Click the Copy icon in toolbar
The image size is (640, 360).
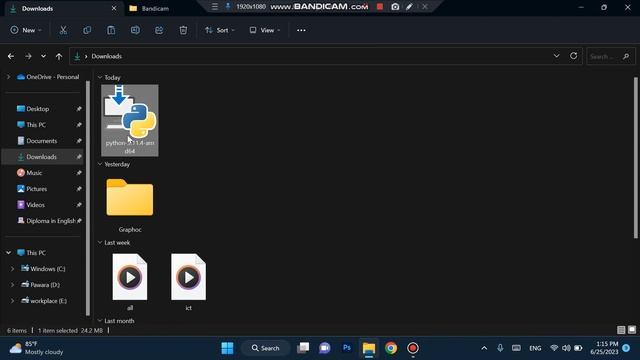point(87,30)
